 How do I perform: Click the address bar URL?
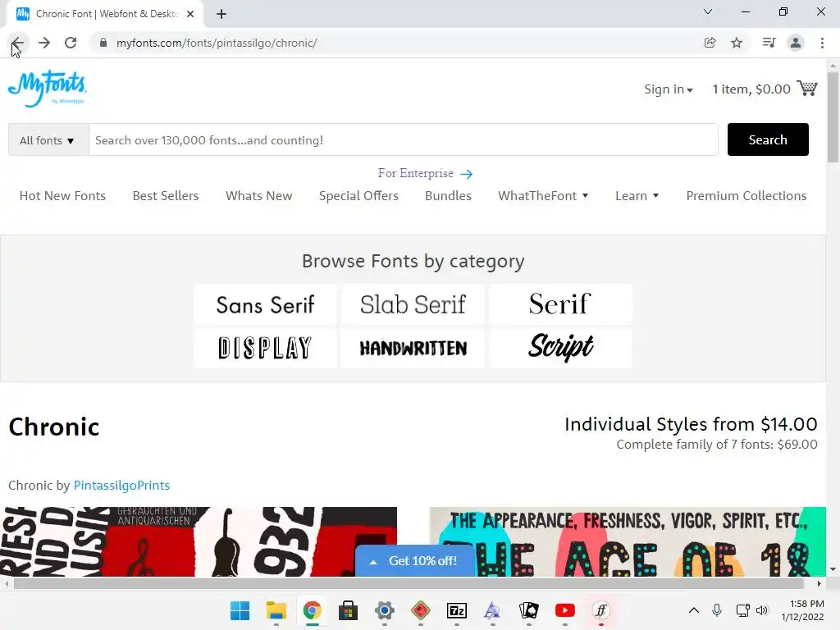tap(217, 43)
